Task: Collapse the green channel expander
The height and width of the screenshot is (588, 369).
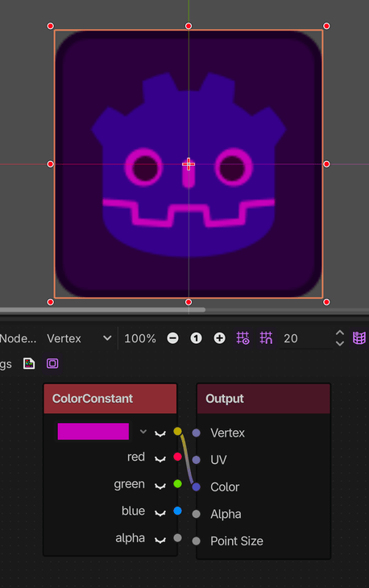Action: 160,486
